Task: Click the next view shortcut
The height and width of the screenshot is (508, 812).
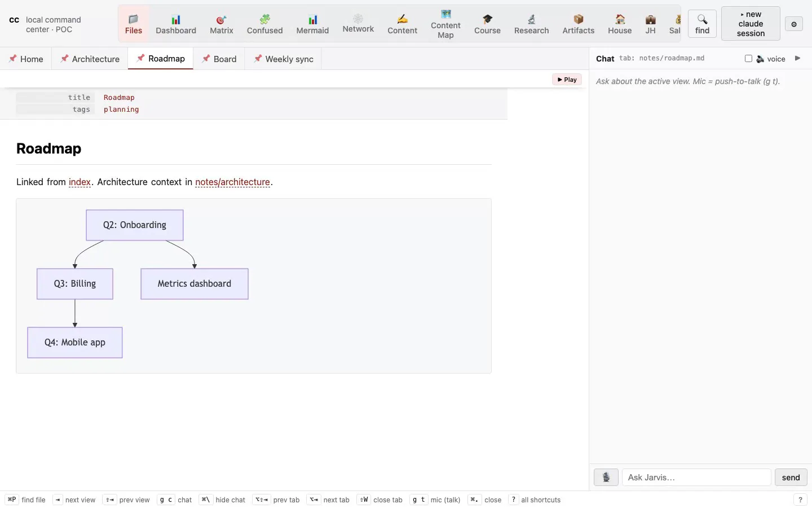Action: point(74,500)
